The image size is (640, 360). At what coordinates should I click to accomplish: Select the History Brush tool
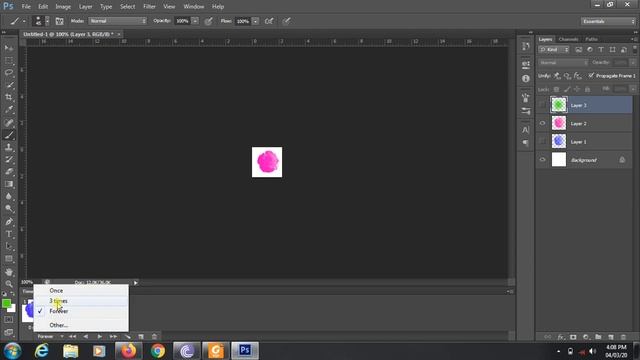click(9, 160)
